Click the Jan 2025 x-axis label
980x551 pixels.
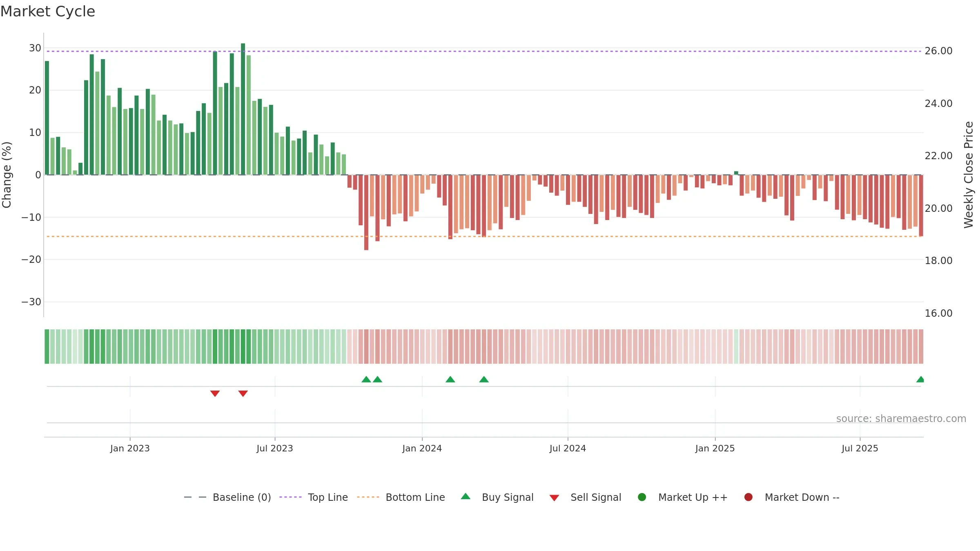pos(715,448)
